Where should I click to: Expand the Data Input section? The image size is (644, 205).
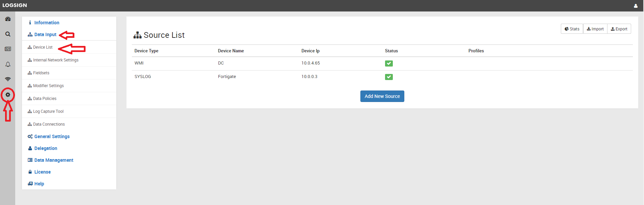(x=45, y=34)
